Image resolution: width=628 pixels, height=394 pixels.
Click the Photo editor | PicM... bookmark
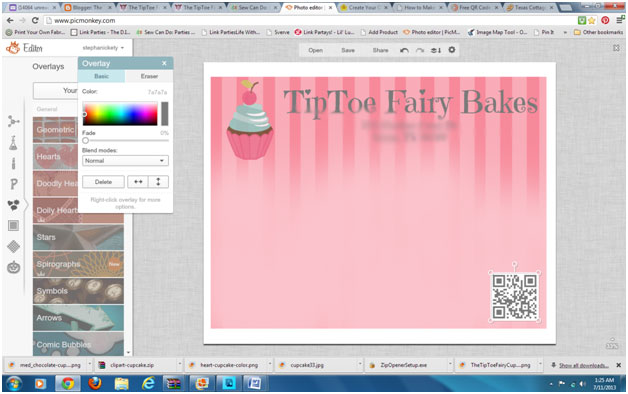tap(432, 32)
